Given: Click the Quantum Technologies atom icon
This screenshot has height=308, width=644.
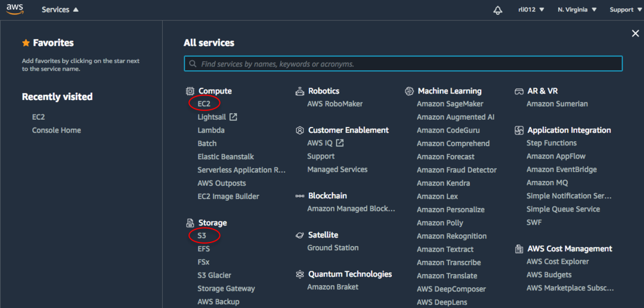Looking at the screenshot, I should tap(300, 274).
